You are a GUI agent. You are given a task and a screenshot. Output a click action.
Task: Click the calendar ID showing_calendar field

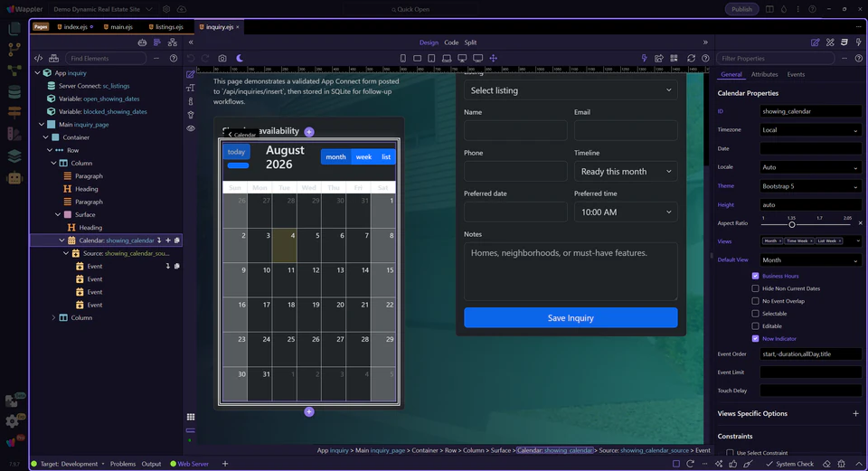pos(810,111)
